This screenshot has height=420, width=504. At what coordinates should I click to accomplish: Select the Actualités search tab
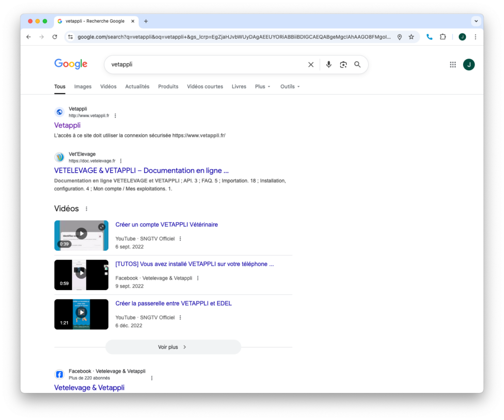tap(137, 87)
